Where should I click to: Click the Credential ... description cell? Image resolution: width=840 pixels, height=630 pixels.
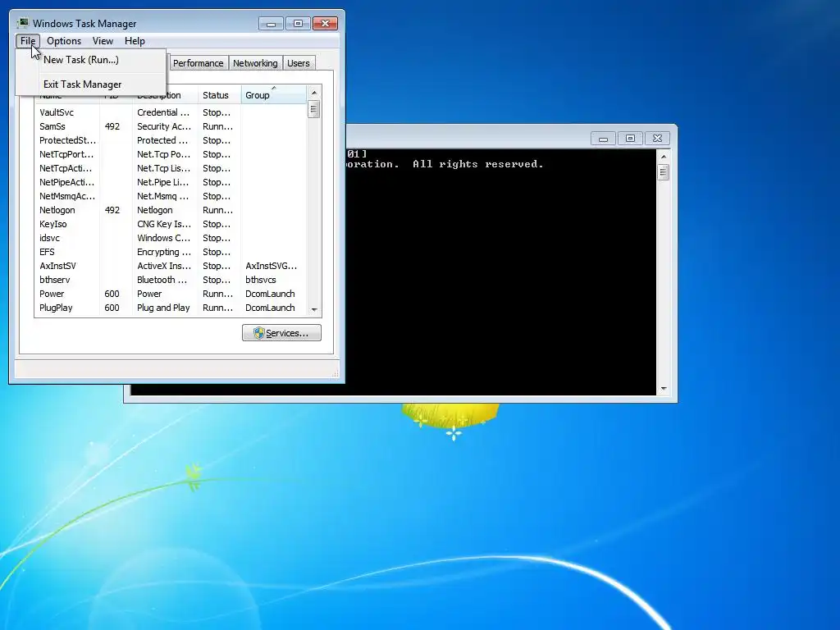pos(163,112)
